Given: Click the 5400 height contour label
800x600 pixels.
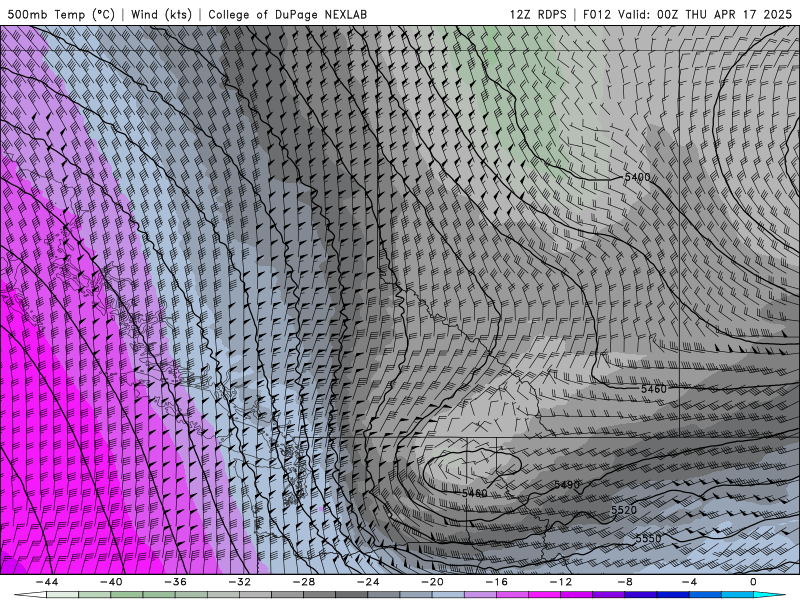Looking at the screenshot, I should coord(637,177).
